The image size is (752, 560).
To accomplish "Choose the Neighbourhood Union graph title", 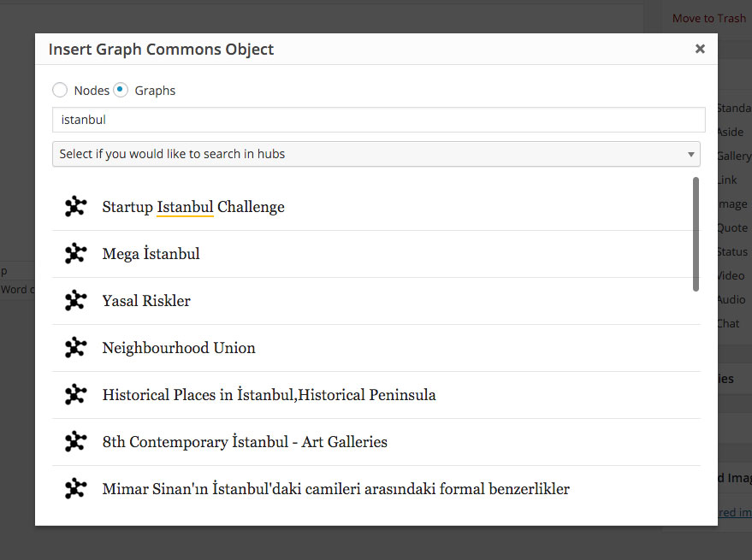I will [x=179, y=348].
